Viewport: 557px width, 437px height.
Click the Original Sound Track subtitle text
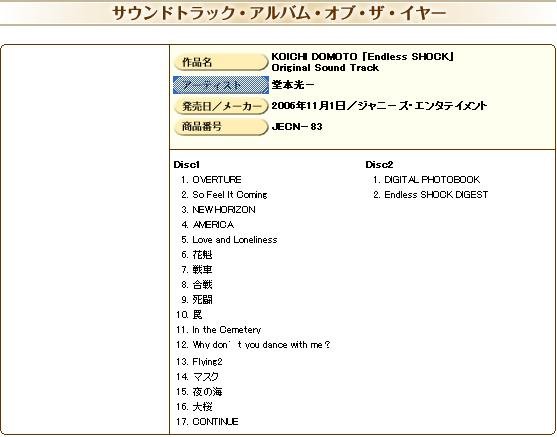pos(325,68)
